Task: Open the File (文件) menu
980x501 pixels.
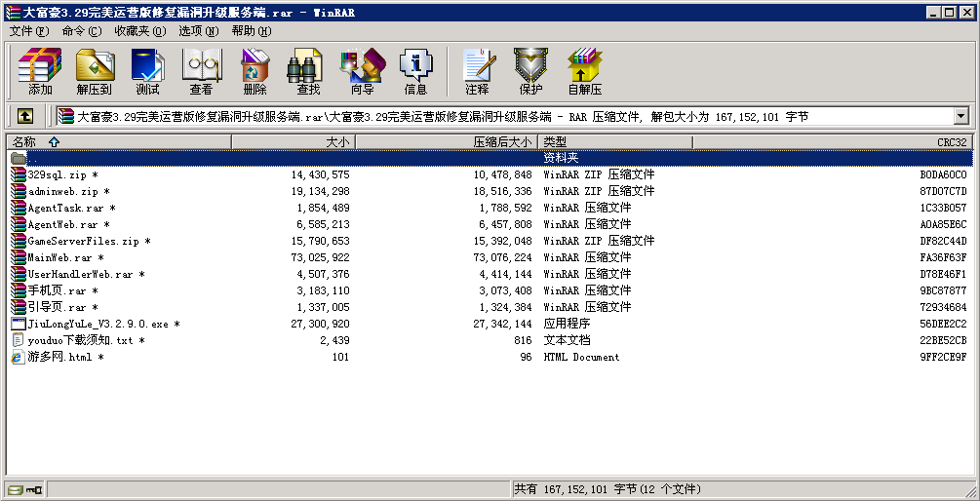Action: (x=28, y=31)
